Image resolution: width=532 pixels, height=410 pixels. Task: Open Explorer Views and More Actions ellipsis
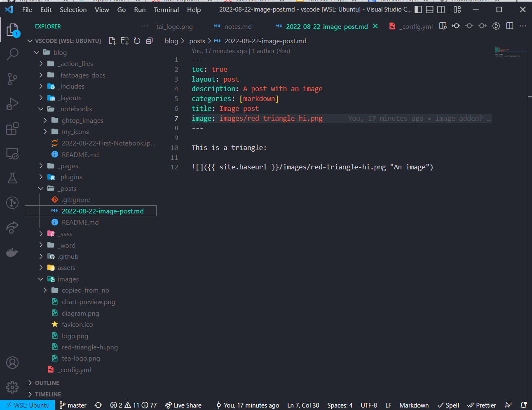145,26
